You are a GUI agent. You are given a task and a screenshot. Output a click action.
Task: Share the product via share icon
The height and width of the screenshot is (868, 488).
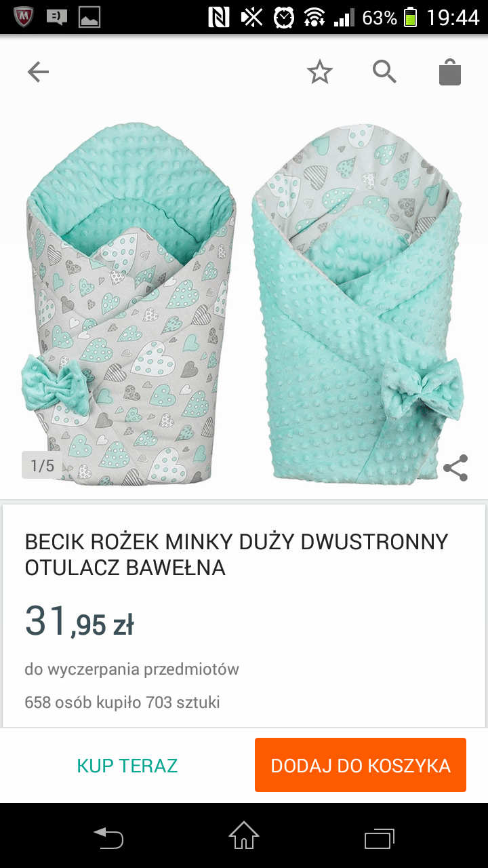455,467
